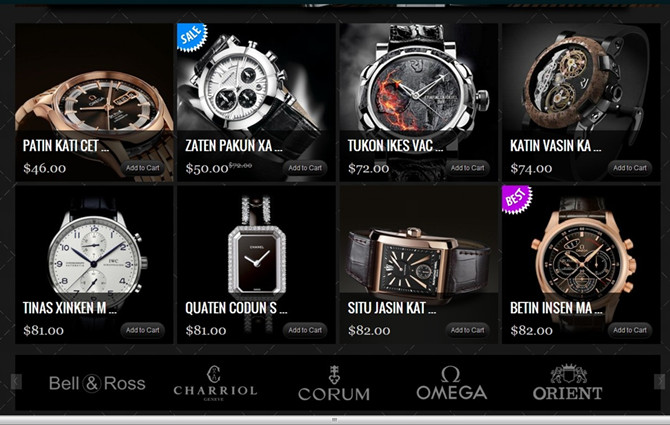Click the horizontal scrollbar handle at bottom

(x=335, y=420)
